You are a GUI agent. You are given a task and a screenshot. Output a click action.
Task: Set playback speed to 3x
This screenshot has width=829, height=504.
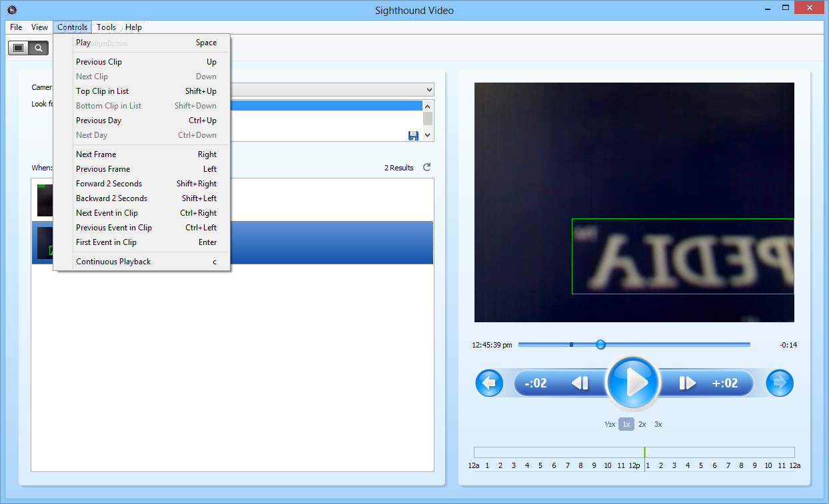click(x=658, y=424)
